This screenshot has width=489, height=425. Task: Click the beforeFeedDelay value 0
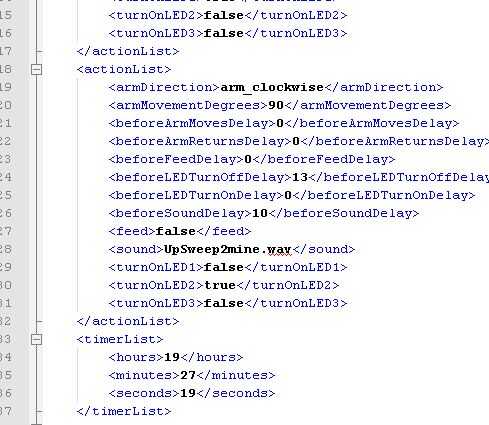[248, 159]
